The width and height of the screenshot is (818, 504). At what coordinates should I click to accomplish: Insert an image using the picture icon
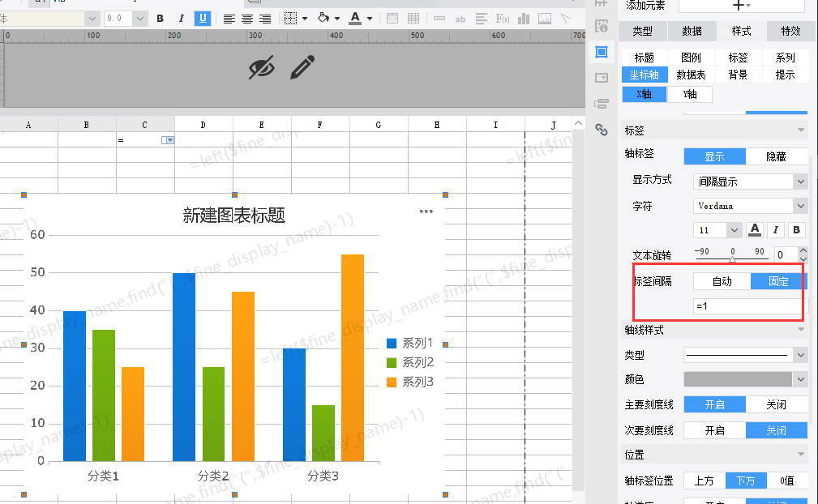pyautogui.click(x=545, y=19)
